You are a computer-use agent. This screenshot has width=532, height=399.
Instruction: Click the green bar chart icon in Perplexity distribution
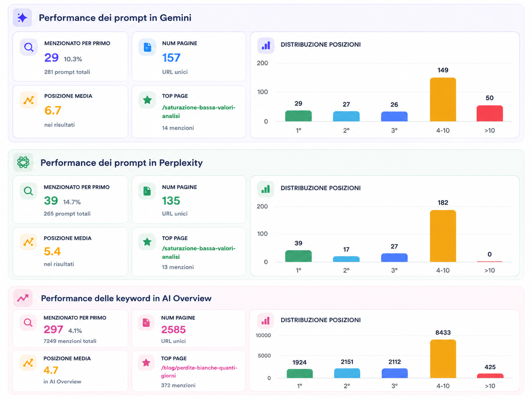[x=266, y=189]
